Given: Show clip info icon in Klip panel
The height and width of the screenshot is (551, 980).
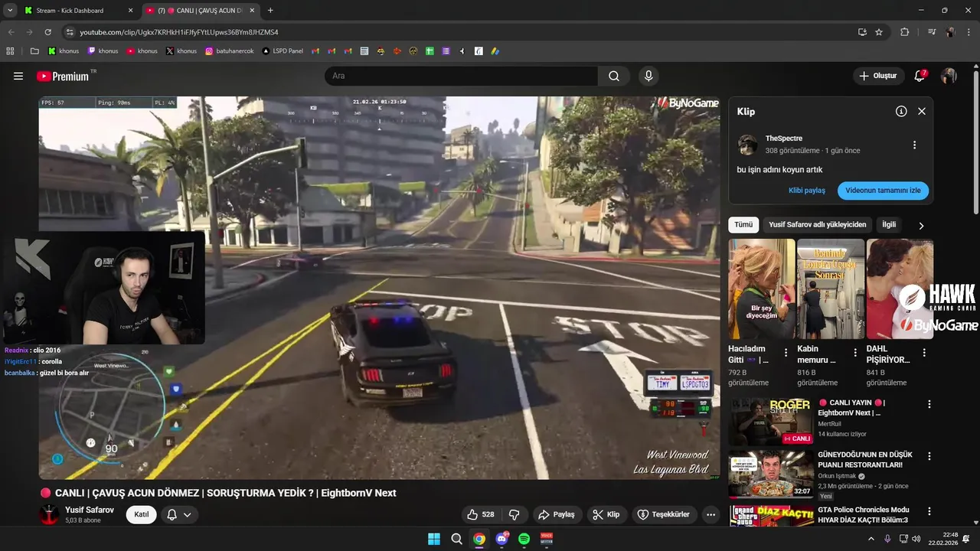Looking at the screenshot, I should point(901,111).
